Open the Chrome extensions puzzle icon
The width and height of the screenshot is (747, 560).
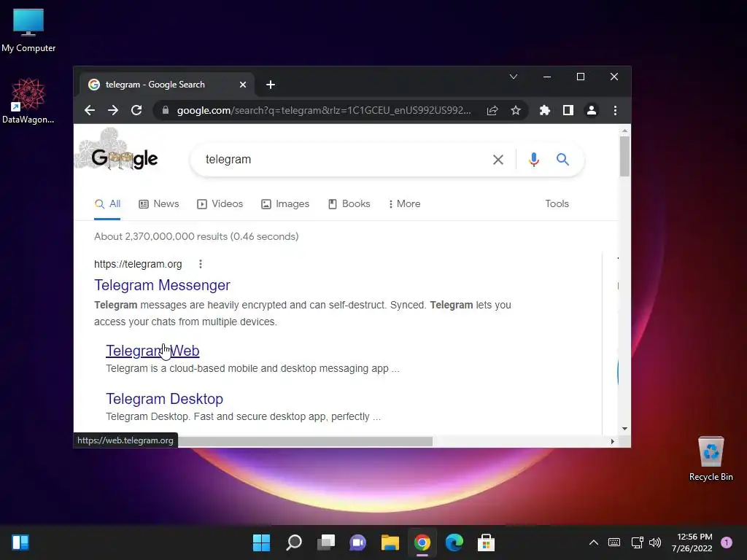544,111
